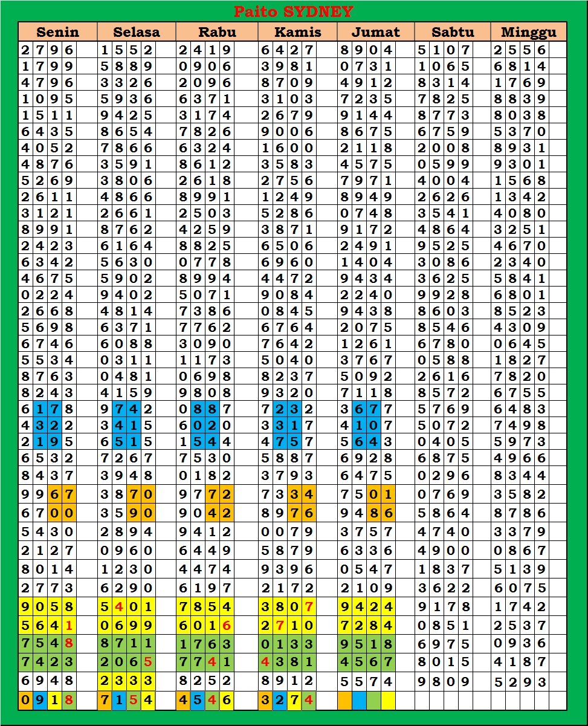Click the Sabtu column header
This screenshot has height=726, width=588.
(453, 32)
